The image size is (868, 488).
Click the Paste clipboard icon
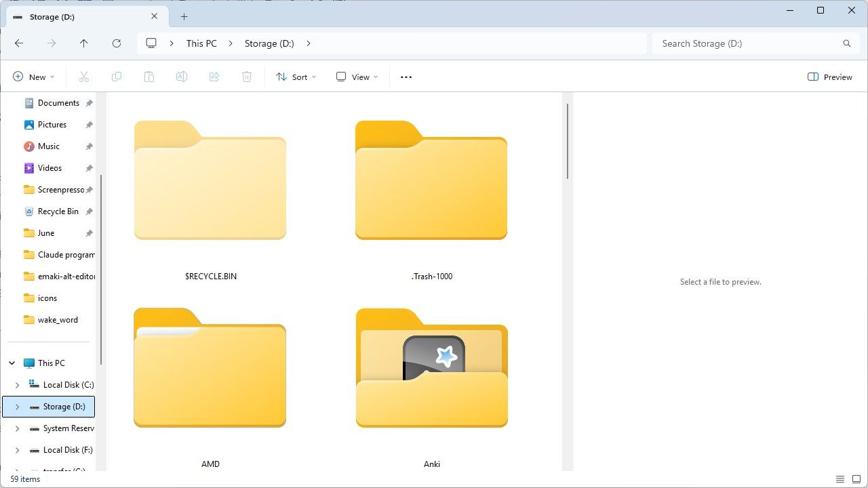click(x=149, y=77)
